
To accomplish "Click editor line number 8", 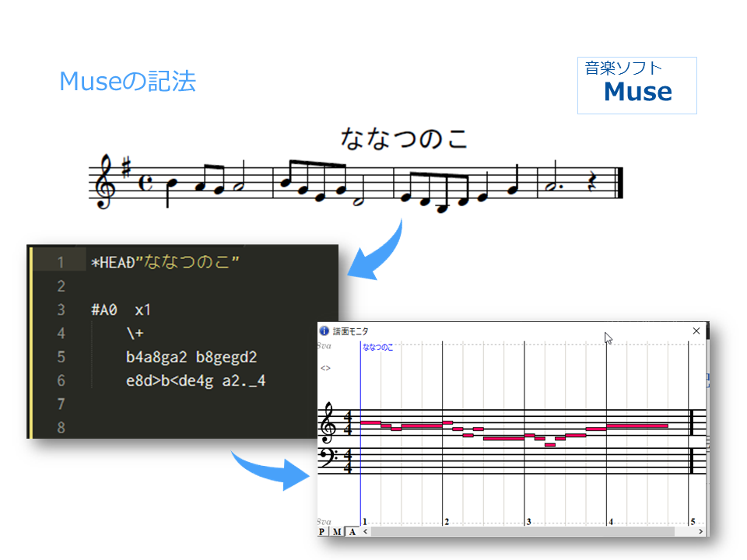I will point(61,428).
